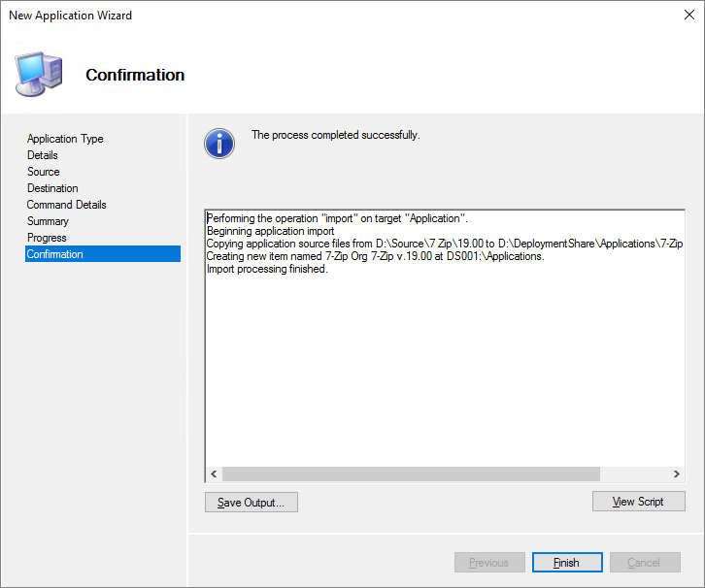Select the Progress step
This screenshot has width=705, height=588.
pos(47,238)
